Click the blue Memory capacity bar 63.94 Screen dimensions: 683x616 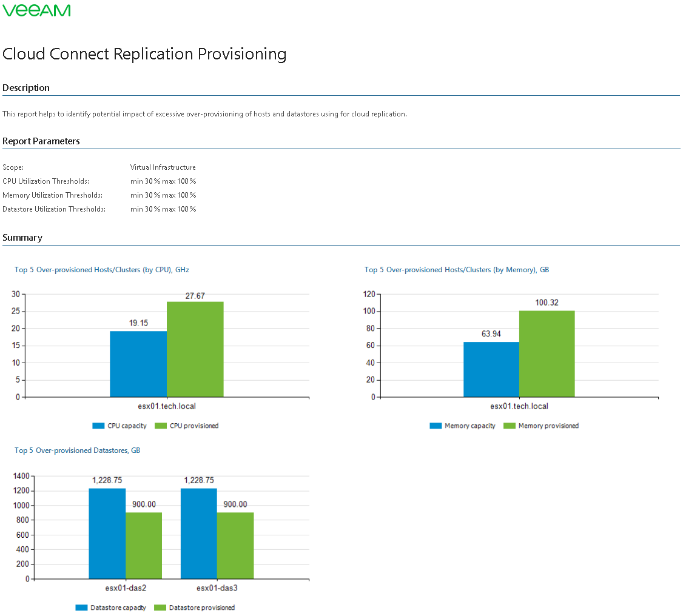pos(491,370)
